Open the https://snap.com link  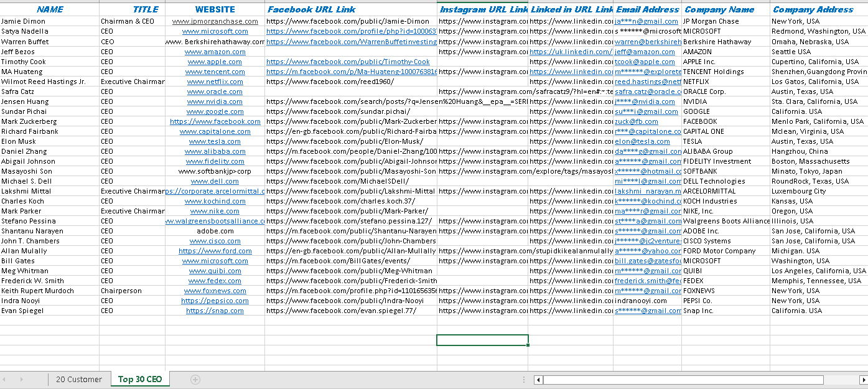pyautogui.click(x=215, y=311)
